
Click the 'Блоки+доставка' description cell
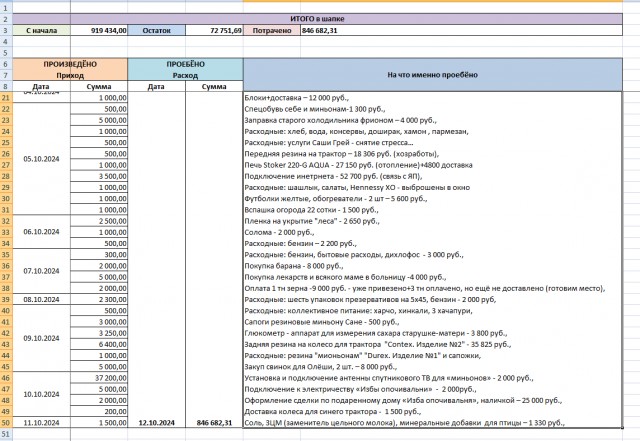pos(433,98)
